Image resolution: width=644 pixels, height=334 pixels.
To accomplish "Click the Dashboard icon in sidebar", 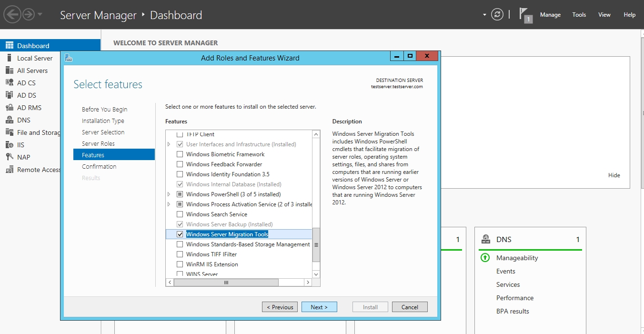I will pyautogui.click(x=10, y=46).
